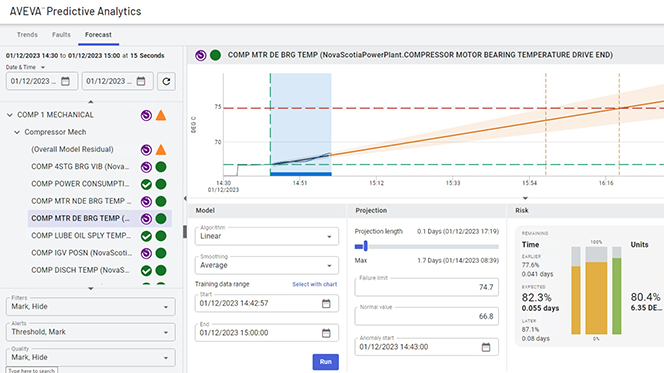The image size is (664, 373).
Task: Open the end date calendar icon
Action: click(x=141, y=81)
